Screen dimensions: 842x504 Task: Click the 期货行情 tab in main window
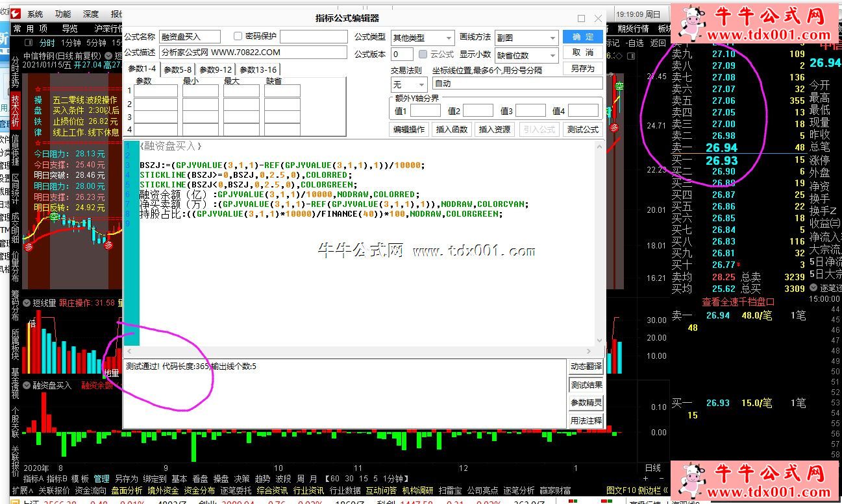(x=633, y=29)
